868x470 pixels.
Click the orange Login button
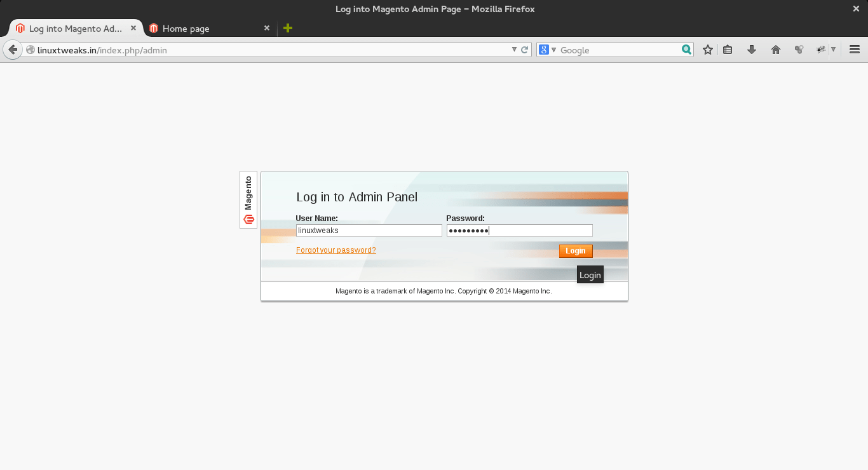[576, 251]
